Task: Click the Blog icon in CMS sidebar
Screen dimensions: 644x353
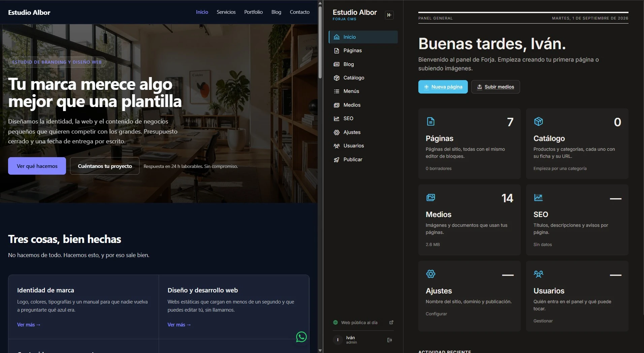Action: point(336,64)
